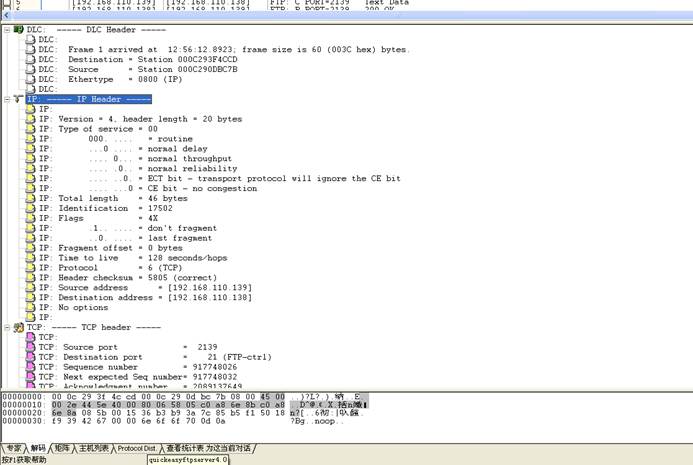The width and height of the screenshot is (693, 465).
Task: Click the DLC Header network card icon
Action: 19,30
